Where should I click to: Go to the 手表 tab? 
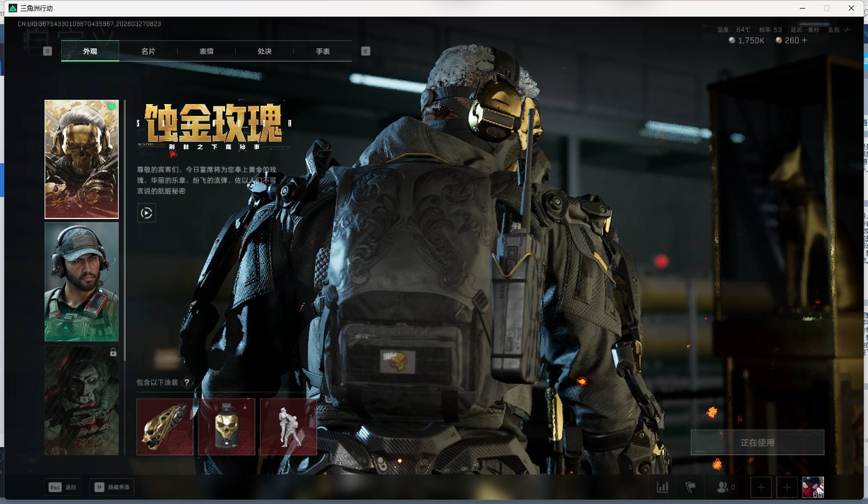(323, 51)
